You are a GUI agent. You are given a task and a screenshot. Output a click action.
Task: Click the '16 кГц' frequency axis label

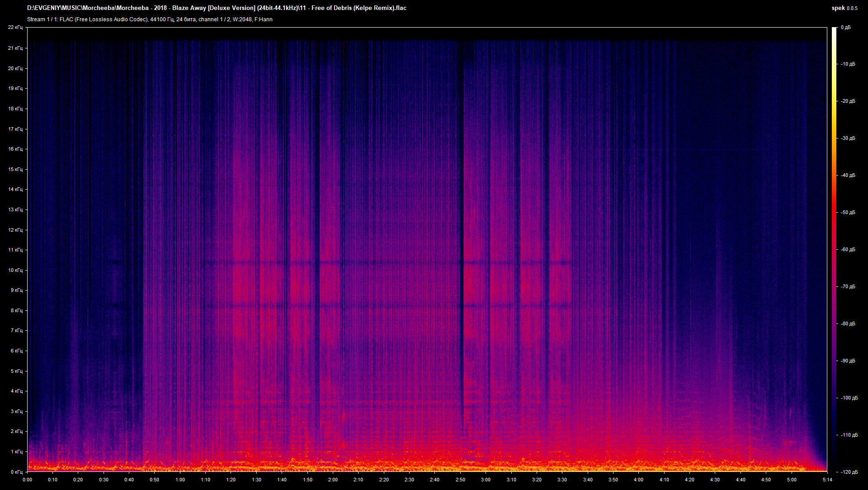tap(15, 149)
